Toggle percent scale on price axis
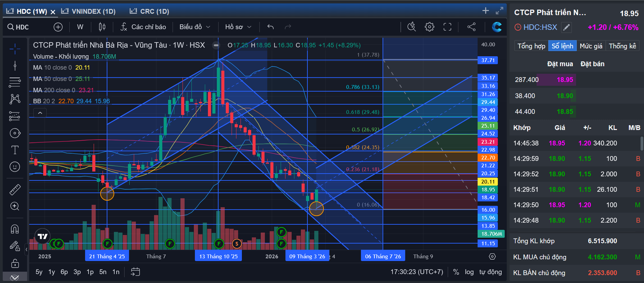 click(456, 272)
